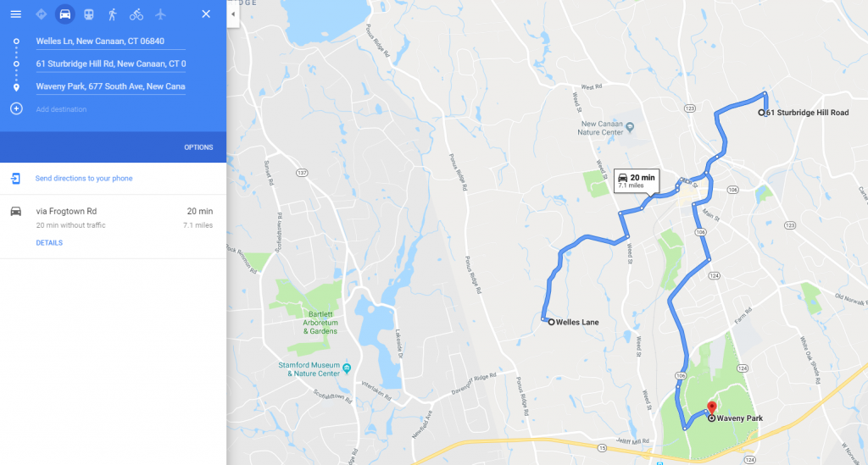The width and height of the screenshot is (868, 465).
Task: Switch to cycling travel mode
Action: pyautogui.click(x=136, y=14)
